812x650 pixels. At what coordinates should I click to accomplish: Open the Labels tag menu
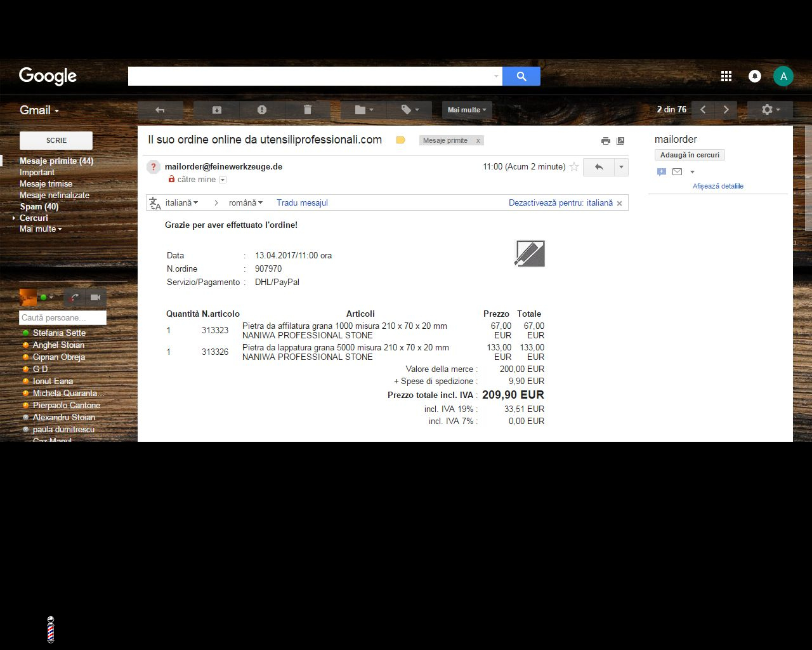click(x=409, y=110)
